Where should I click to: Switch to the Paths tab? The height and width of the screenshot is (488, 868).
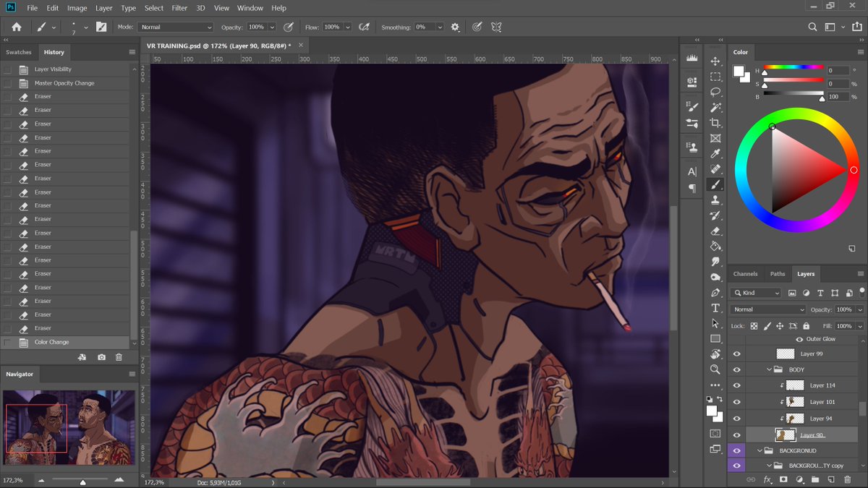click(778, 274)
